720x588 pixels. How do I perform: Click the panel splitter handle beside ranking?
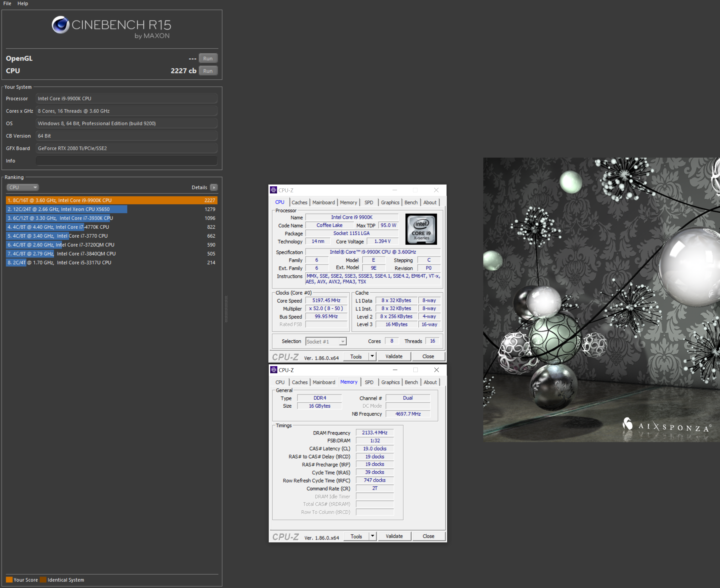[226, 309]
